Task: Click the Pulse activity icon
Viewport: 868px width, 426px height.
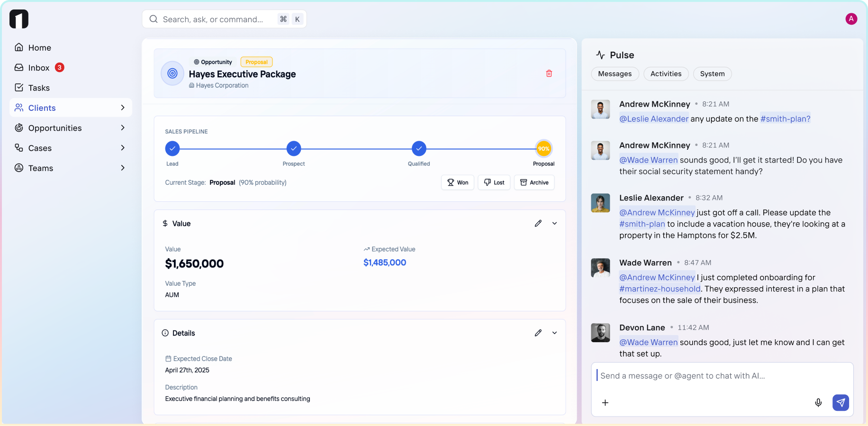Action: [x=600, y=55]
